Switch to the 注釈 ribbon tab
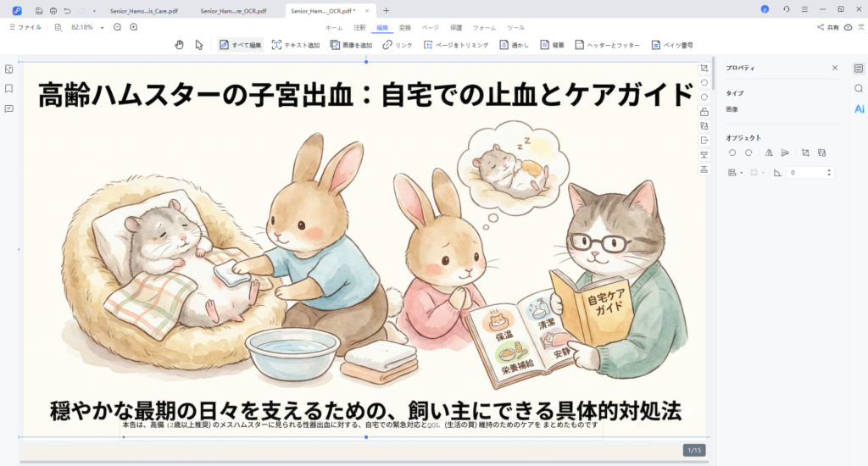The width and height of the screenshot is (868, 466). [x=359, y=27]
